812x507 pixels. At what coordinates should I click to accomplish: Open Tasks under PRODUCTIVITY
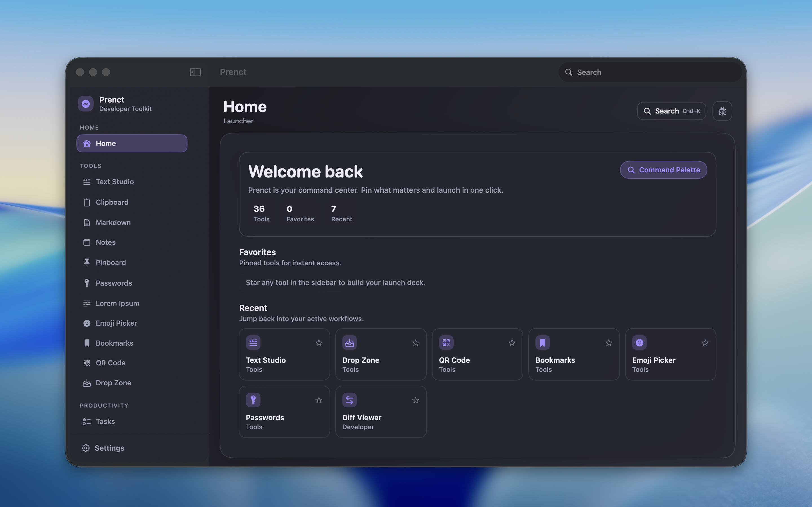105,421
